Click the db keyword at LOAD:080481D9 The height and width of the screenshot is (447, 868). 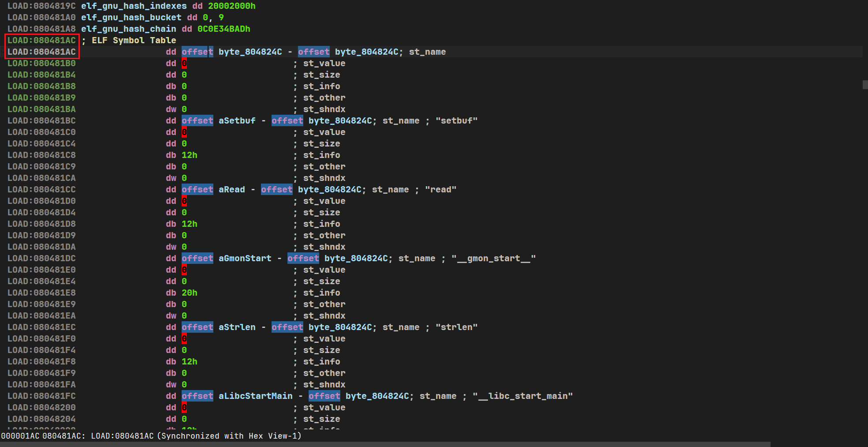point(171,236)
